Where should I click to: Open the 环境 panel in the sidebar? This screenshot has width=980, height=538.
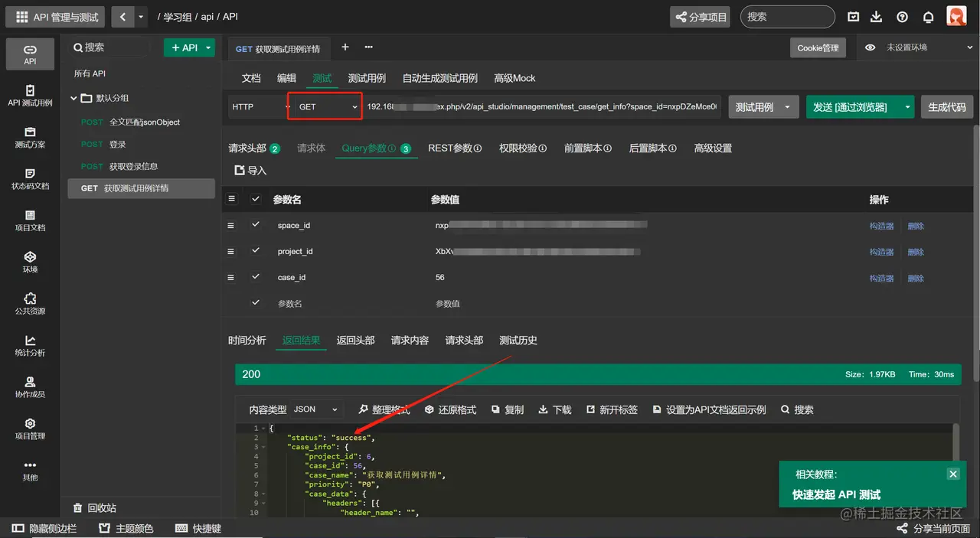pyautogui.click(x=30, y=262)
